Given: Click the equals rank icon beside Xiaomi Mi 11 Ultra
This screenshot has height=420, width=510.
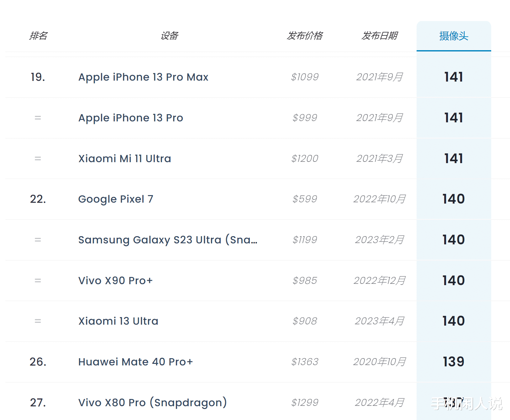Looking at the screenshot, I should pos(38,159).
